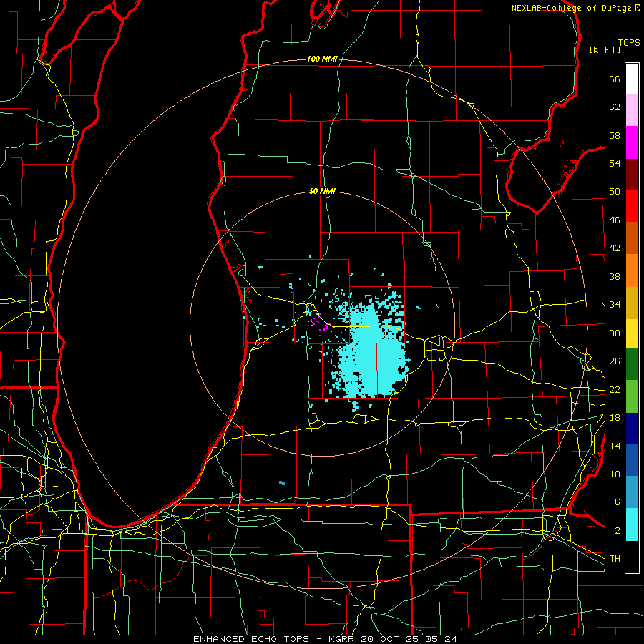Click the legend value "14"
This screenshot has width=644, height=644.
coord(615,446)
